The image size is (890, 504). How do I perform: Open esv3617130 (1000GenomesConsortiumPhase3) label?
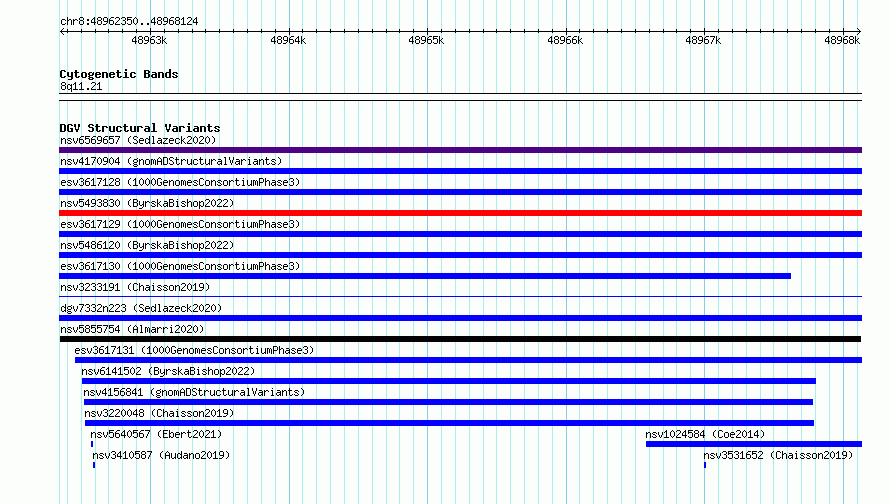coord(180,266)
